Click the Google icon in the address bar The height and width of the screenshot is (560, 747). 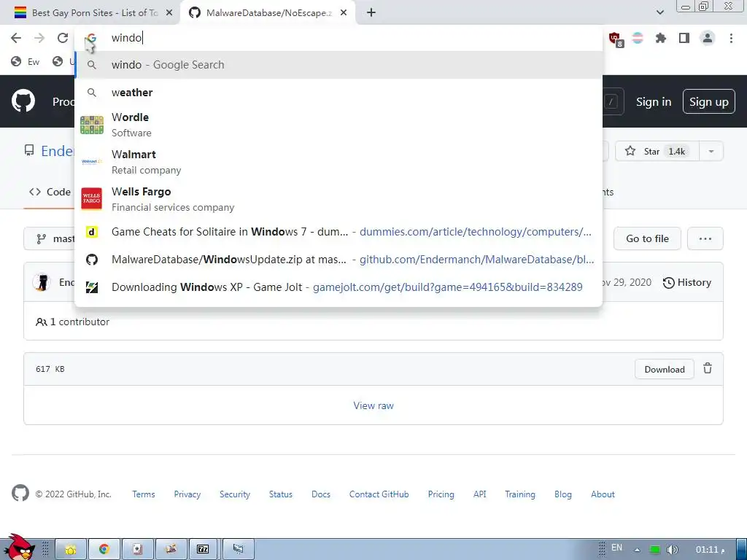[x=91, y=38]
